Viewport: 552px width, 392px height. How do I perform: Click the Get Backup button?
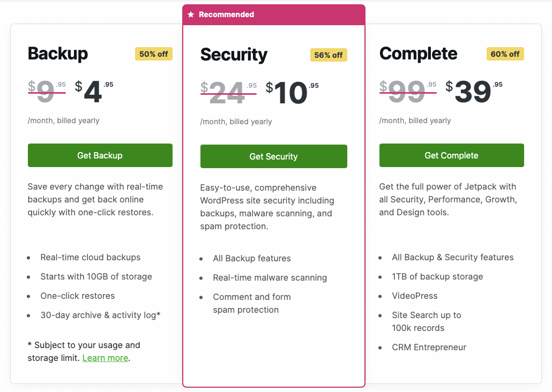pos(100,155)
